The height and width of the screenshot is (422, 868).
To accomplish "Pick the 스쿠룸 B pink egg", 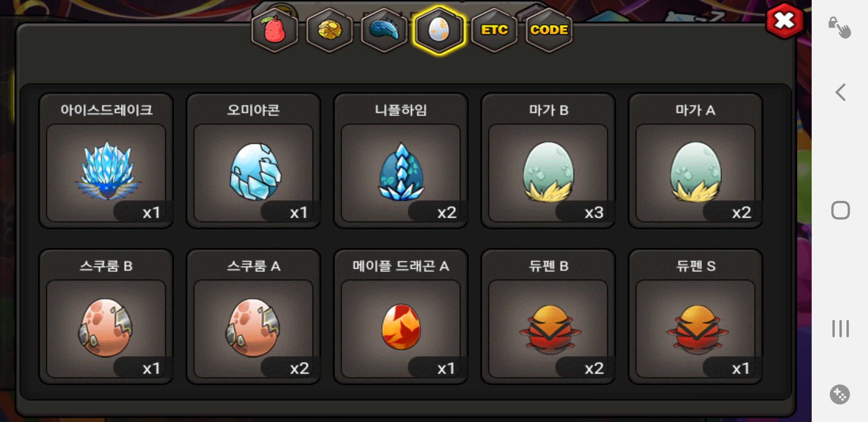I will tap(106, 316).
